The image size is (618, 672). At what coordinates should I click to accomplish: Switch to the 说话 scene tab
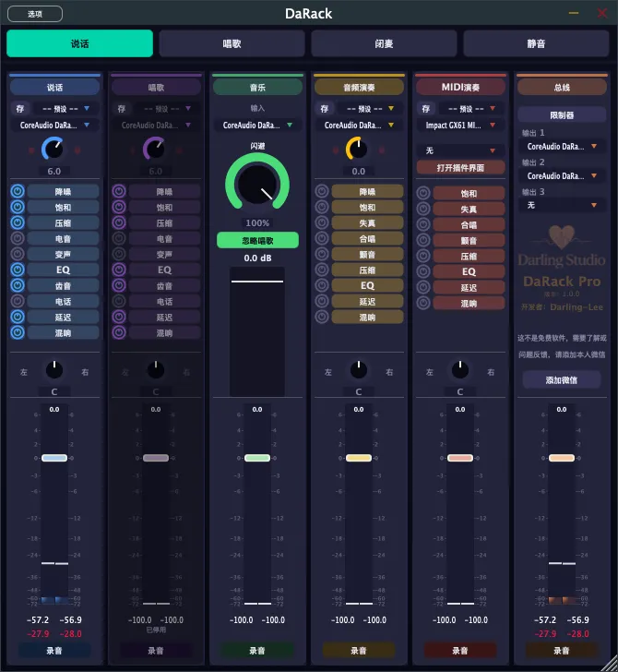pyautogui.click(x=79, y=43)
